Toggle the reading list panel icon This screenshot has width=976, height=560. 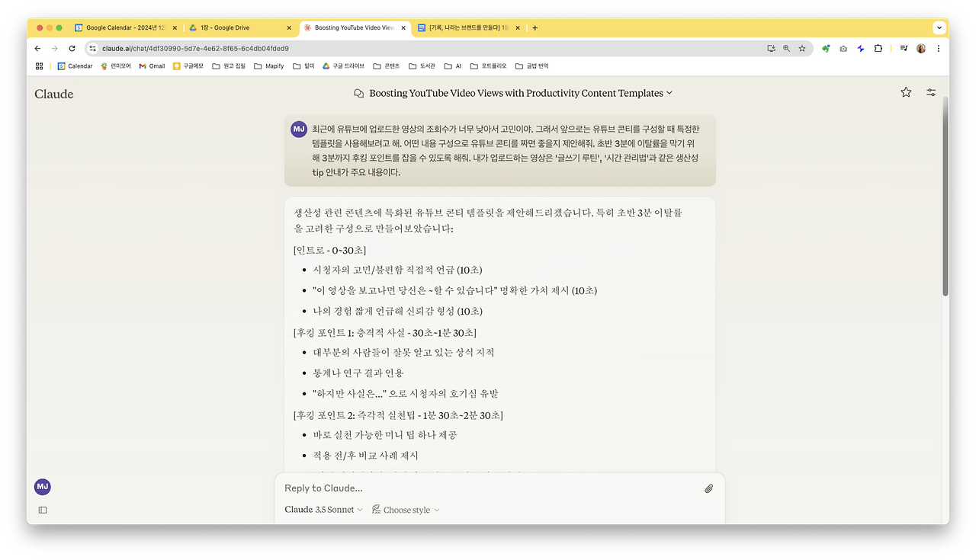click(902, 47)
